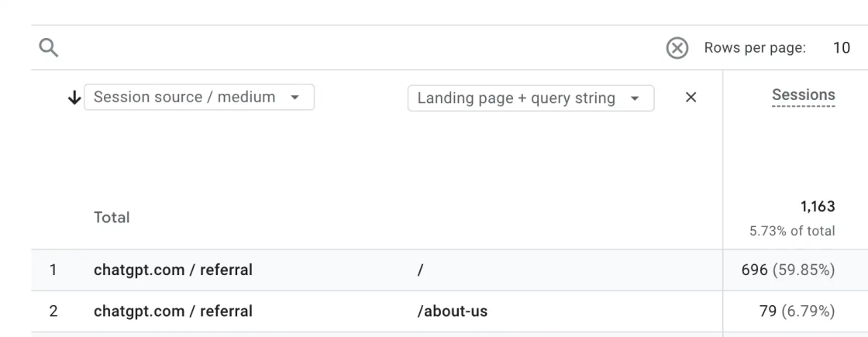
Task: Click the 696 sessions cell
Action: pyautogui.click(x=787, y=270)
